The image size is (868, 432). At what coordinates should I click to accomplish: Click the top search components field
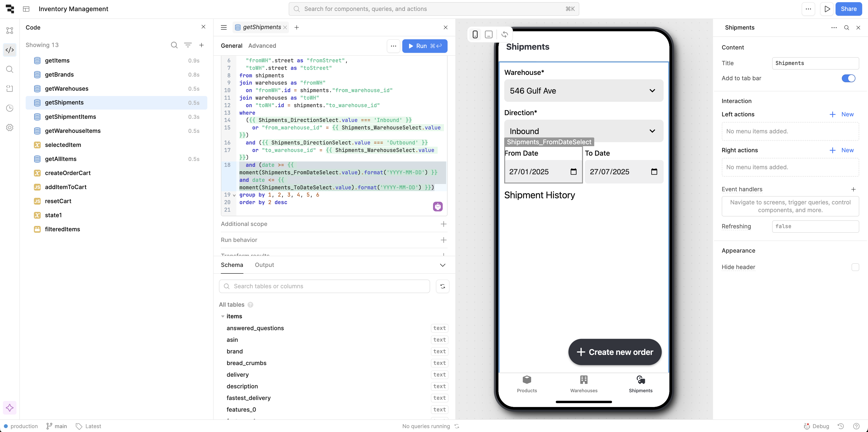click(434, 9)
